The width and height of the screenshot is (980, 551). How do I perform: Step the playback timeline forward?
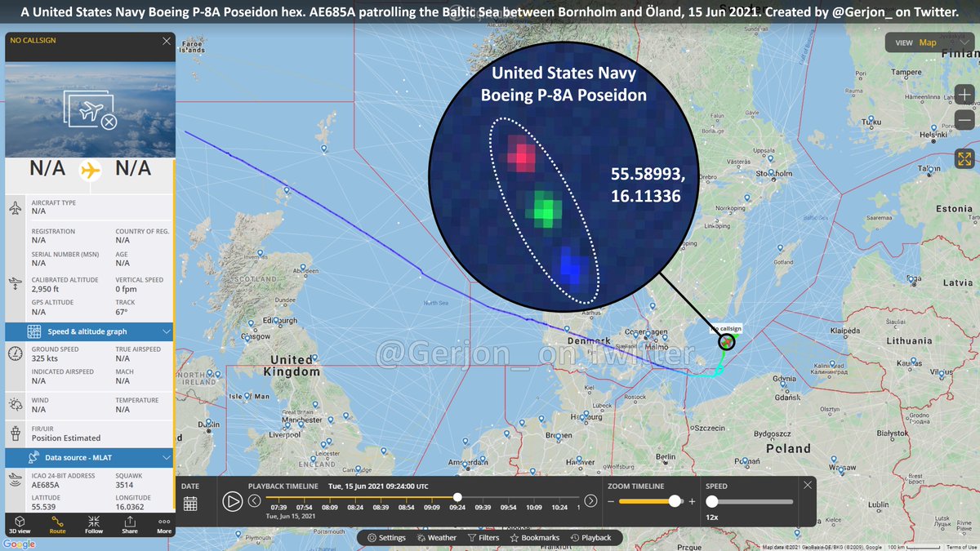coord(591,500)
